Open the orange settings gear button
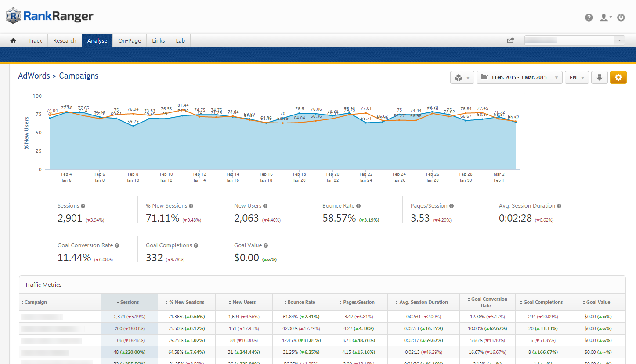This screenshot has width=636, height=364. tap(618, 77)
